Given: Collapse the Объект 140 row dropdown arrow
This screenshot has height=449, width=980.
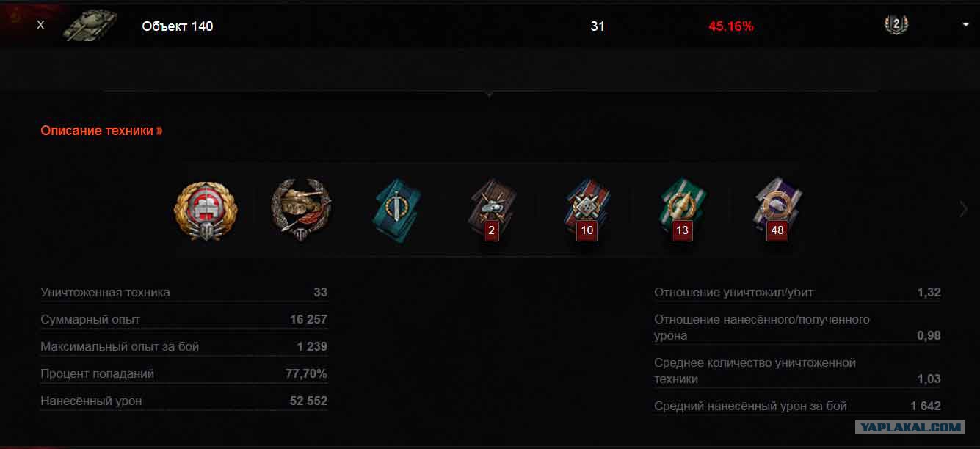Looking at the screenshot, I should (965, 25).
